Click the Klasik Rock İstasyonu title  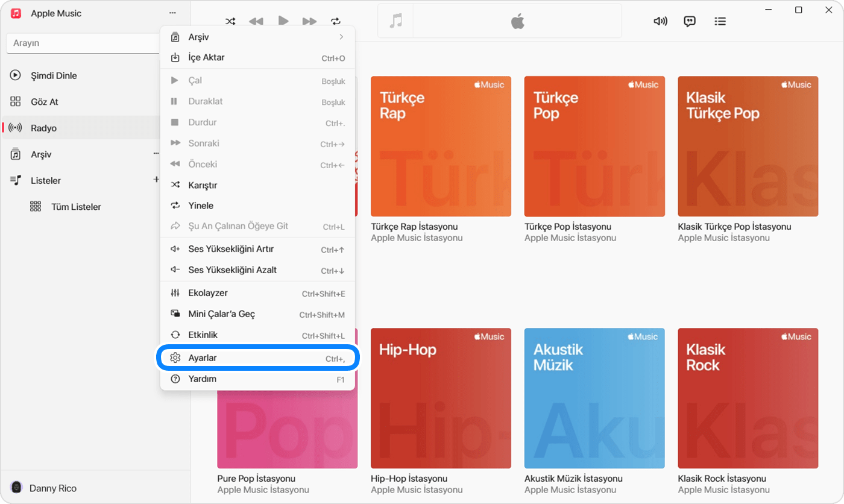pyautogui.click(x=722, y=479)
